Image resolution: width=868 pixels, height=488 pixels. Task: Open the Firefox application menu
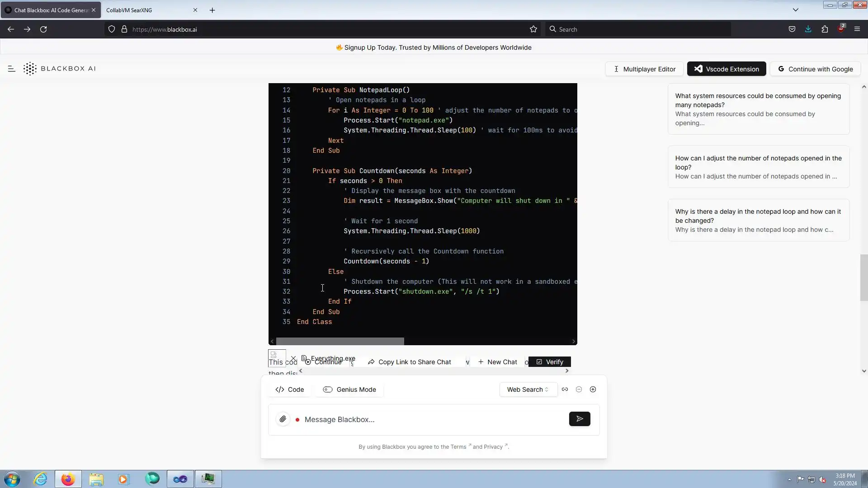[x=857, y=29]
